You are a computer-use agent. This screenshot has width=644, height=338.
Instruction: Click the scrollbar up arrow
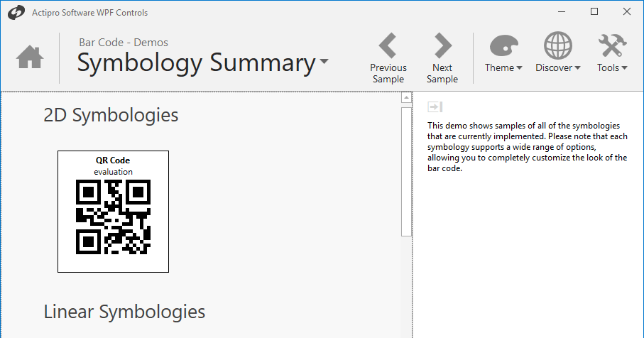pyautogui.click(x=406, y=98)
